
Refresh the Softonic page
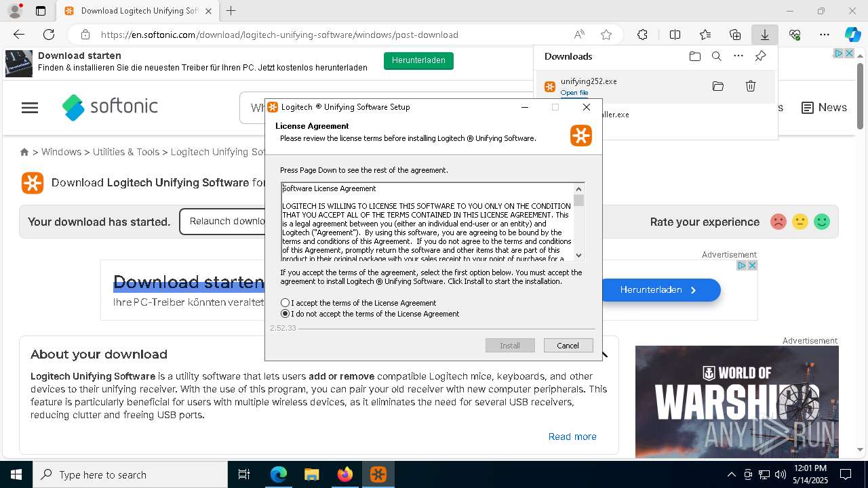[49, 35]
